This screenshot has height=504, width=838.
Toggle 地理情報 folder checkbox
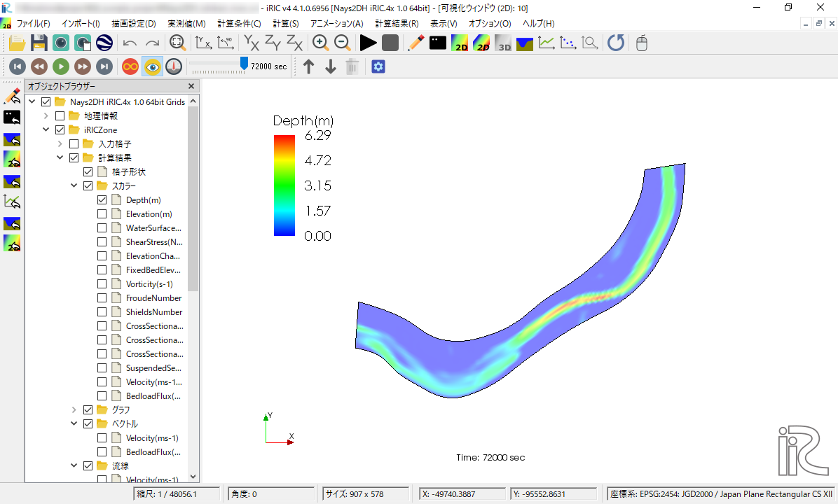pyautogui.click(x=60, y=116)
